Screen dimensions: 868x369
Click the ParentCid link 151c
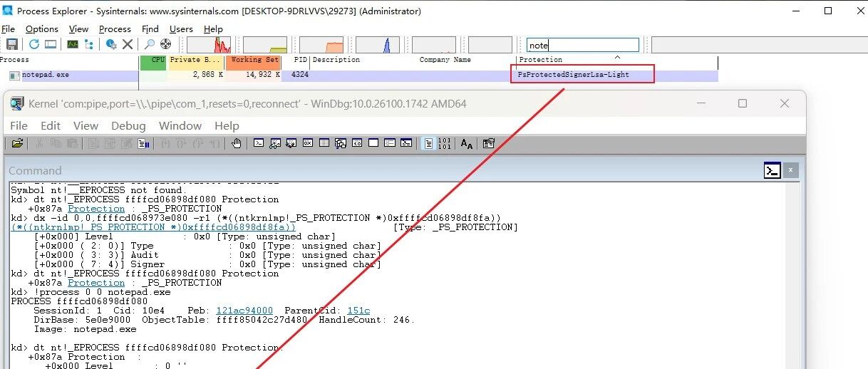coord(358,311)
